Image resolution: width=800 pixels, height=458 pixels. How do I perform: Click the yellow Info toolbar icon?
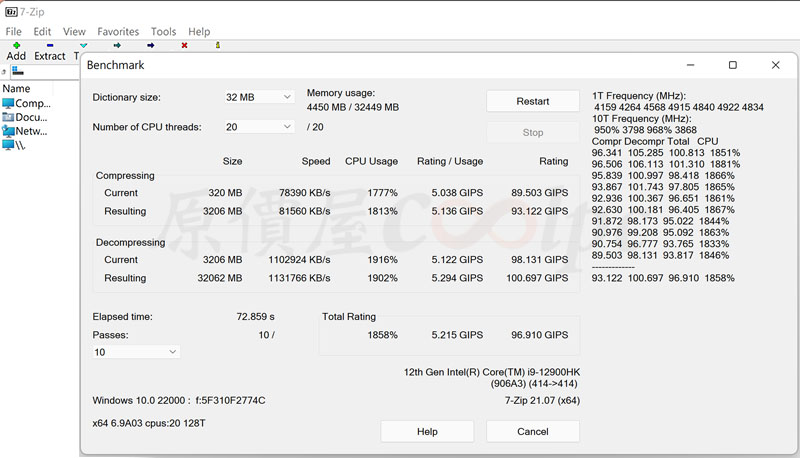tap(218, 45)
